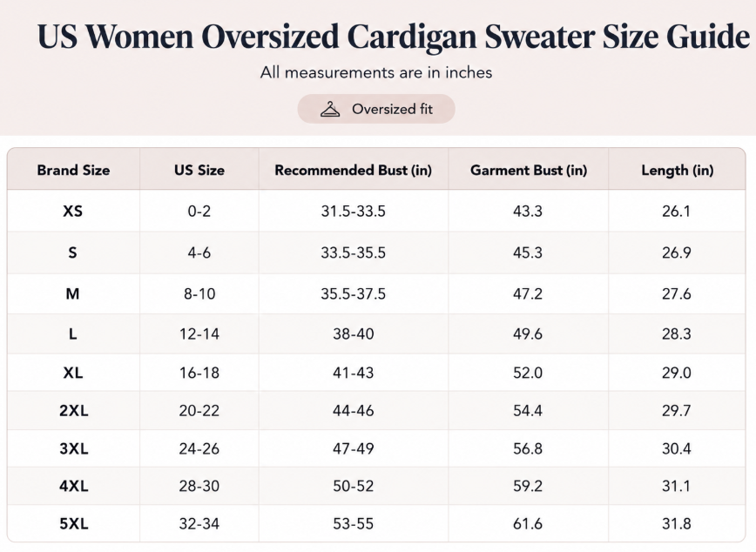The height and width of the screenshot is (552, 756).
Task: Click the hanger icon in Oversized fit badge
Action: [330, 110]
